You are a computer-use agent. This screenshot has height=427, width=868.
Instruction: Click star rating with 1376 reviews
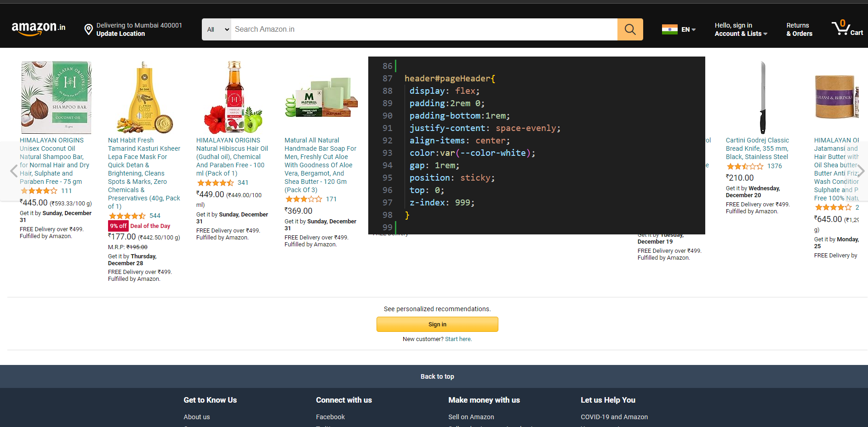[x=745, y=166]
